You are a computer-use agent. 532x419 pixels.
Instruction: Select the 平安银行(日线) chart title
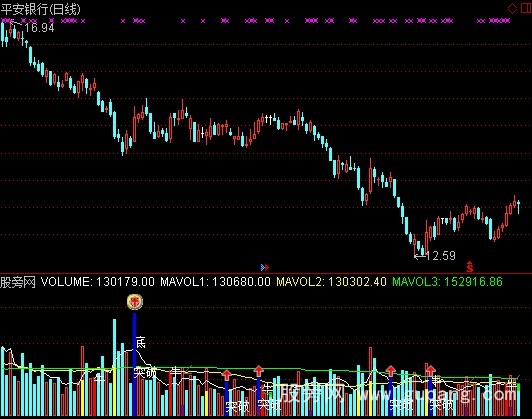(x=40, y=9)
